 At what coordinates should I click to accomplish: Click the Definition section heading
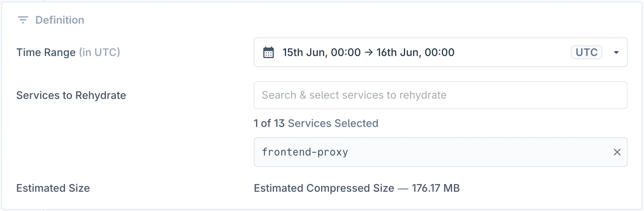point(60,20)
